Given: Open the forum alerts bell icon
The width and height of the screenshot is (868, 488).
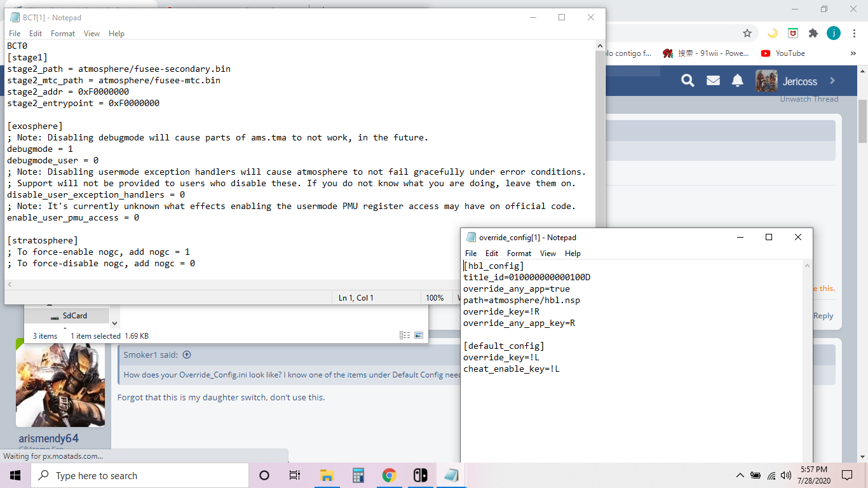Looking at the screenshot, I should pos(737,81).
